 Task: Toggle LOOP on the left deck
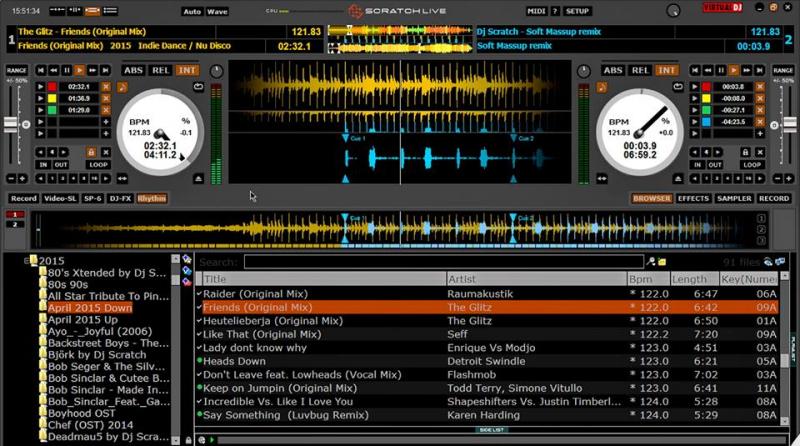click(x=98, y=164)
